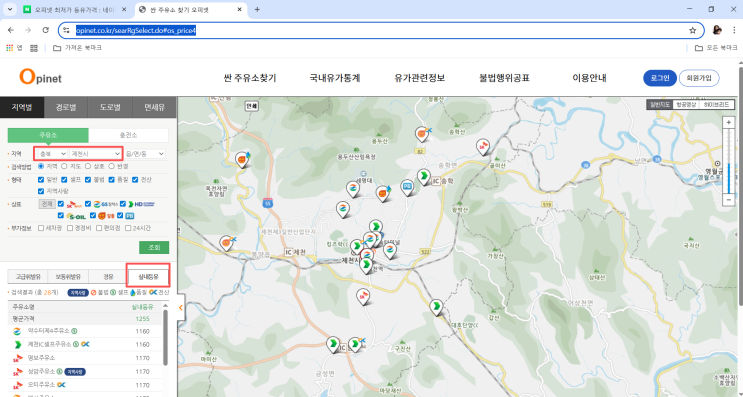743x397 pixels.
Task: Collapse the side panel with orange arrow
Action: (x=181, y=308)
